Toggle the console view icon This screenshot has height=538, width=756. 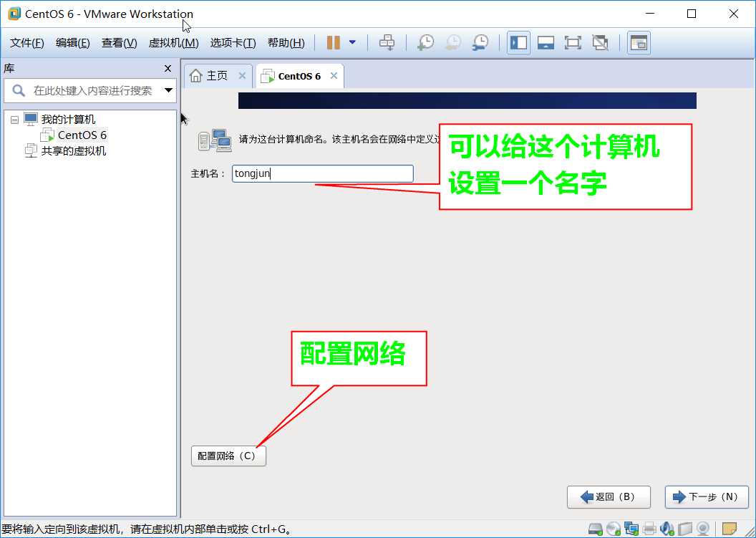(x=639, y=43)
